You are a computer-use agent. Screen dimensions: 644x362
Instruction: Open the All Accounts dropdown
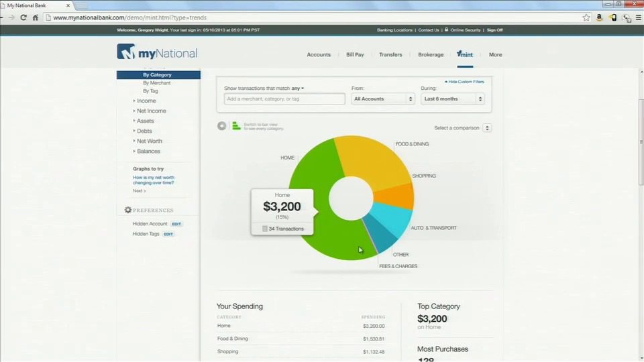coord(383,99)
